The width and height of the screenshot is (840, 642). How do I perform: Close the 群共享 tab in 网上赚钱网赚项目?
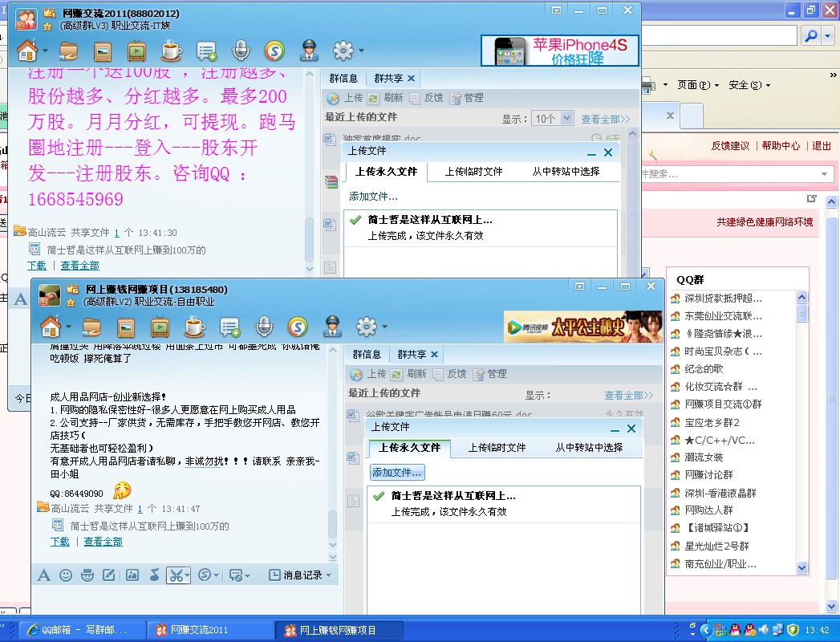[x=435, y=354]
